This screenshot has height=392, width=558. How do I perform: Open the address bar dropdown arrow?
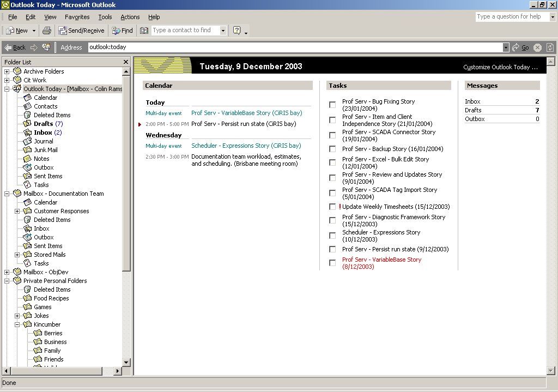pos(506,47)
